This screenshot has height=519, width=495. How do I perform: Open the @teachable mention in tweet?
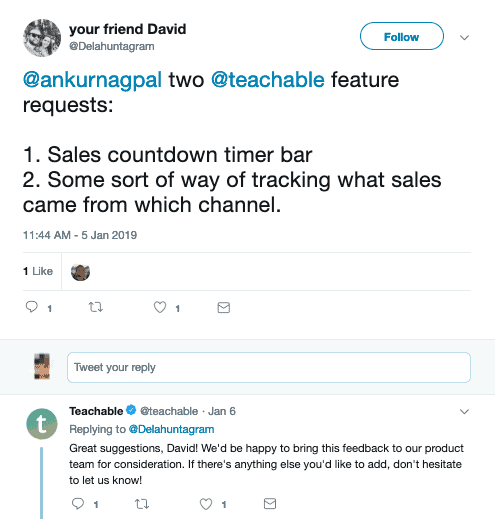point(268,80)
